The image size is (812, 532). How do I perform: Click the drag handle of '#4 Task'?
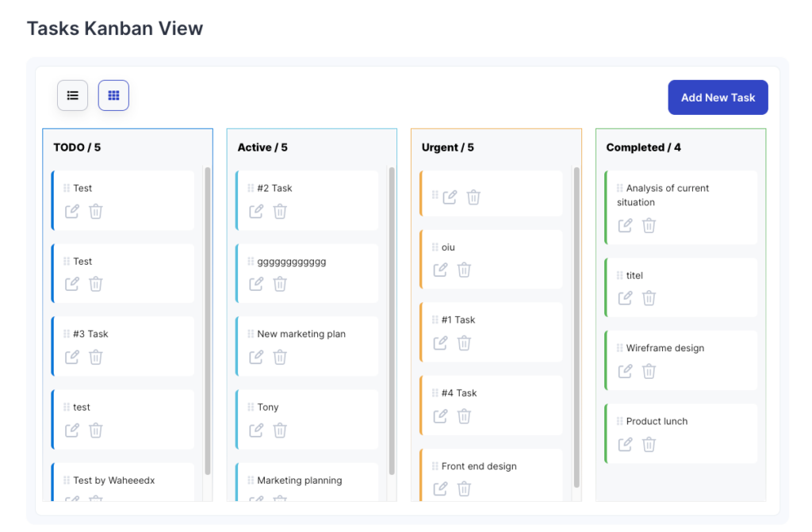435,393
